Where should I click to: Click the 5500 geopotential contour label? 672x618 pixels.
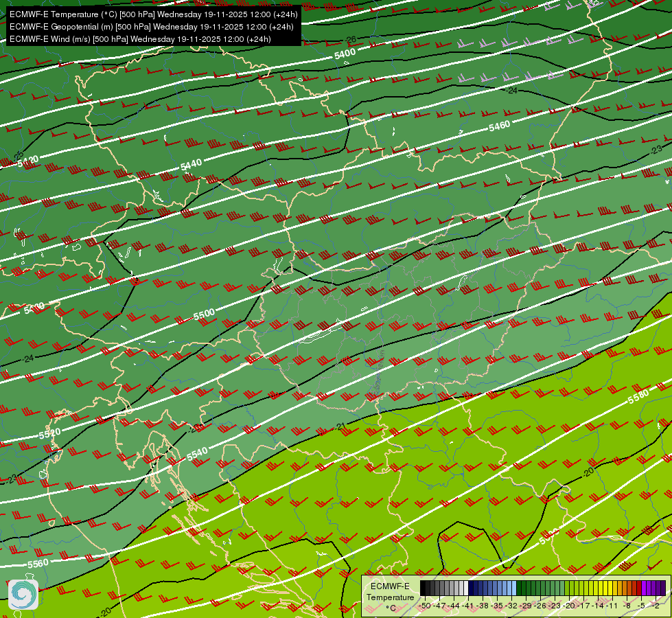(204, 314)
